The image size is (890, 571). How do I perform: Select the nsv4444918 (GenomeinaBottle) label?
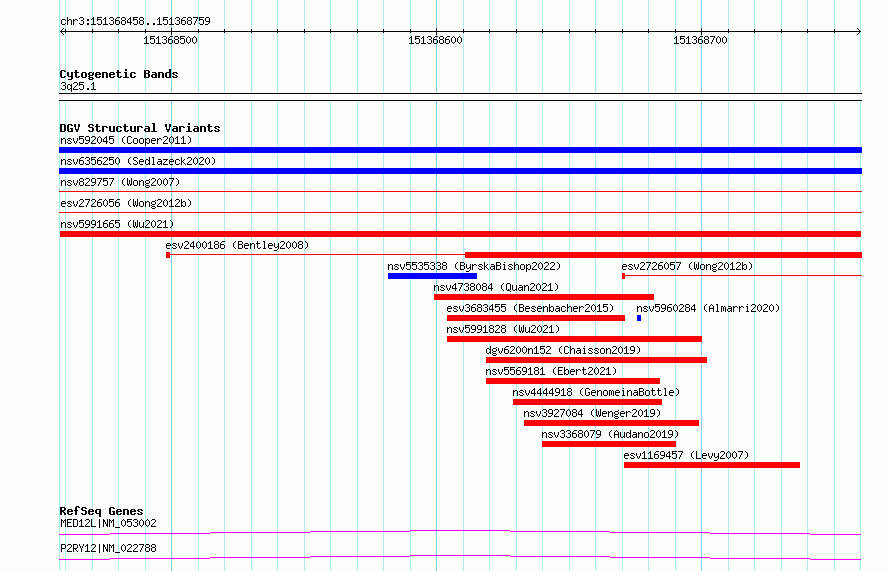click(596, 392)
